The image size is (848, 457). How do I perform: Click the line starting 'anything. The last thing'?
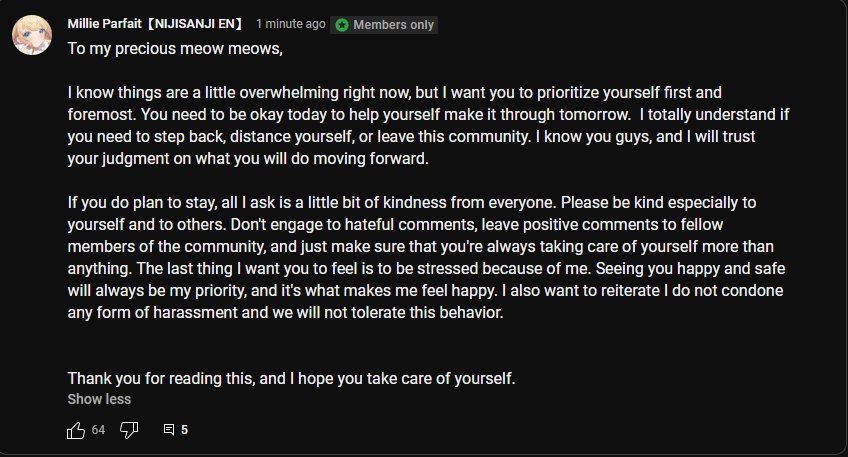426,268
